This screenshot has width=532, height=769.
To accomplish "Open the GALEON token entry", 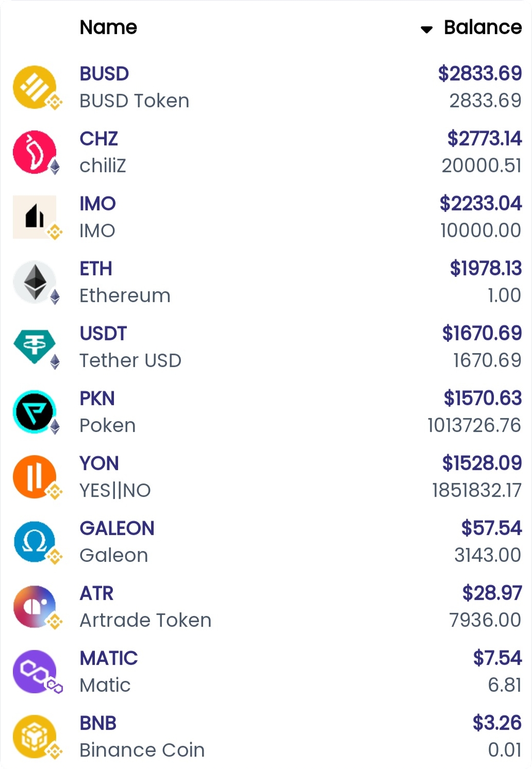I will (x=117, y=528).
